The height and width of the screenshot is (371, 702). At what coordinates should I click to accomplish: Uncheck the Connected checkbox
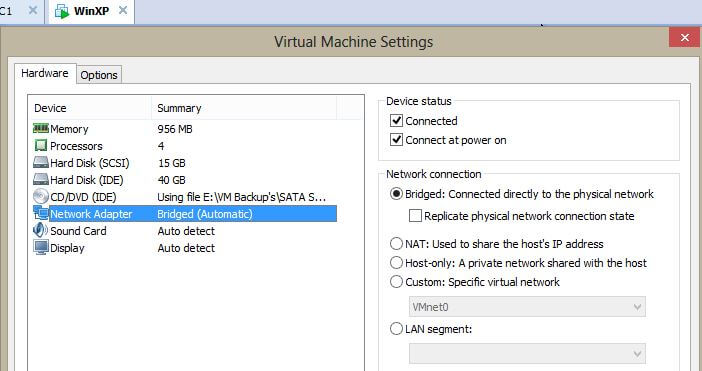pyautogui.click(x=396, y=121)
